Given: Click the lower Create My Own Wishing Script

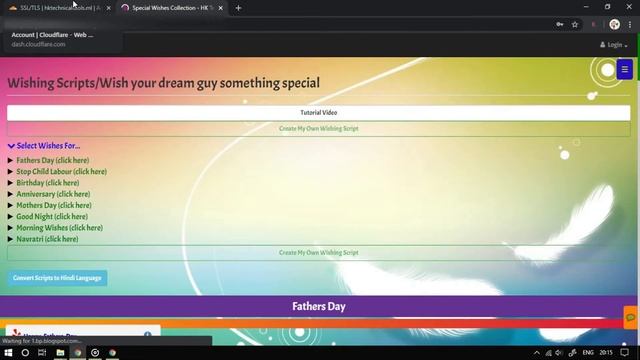Looking at the screenshot, I should pos(318,253).
